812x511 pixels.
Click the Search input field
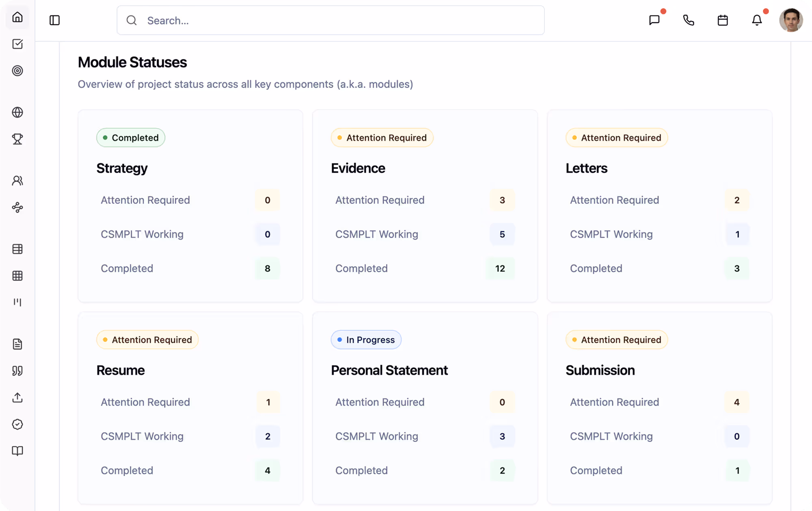pos(330,20)
